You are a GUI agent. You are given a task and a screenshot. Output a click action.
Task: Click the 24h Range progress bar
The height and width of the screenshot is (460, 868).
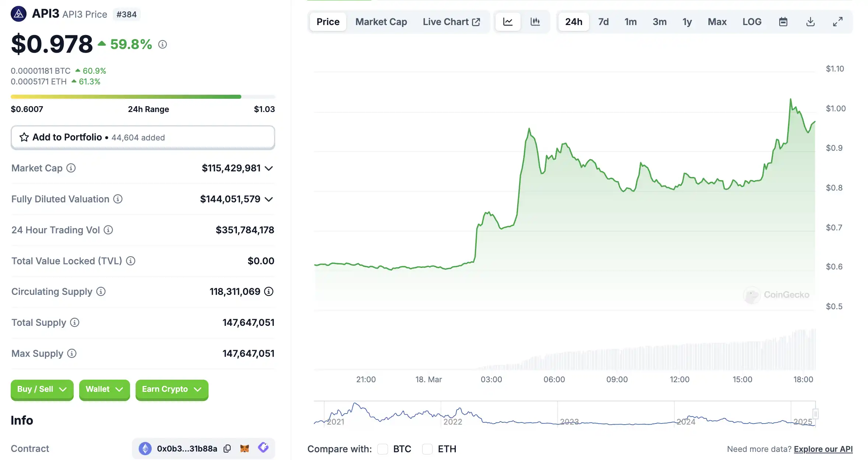[143, 97]
